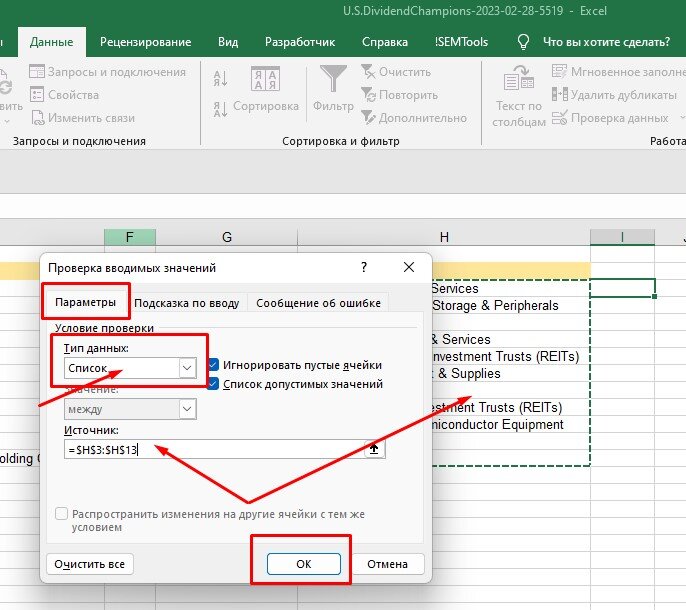
Task: Open the Вид ribbon tab
Action: (228, 42)
